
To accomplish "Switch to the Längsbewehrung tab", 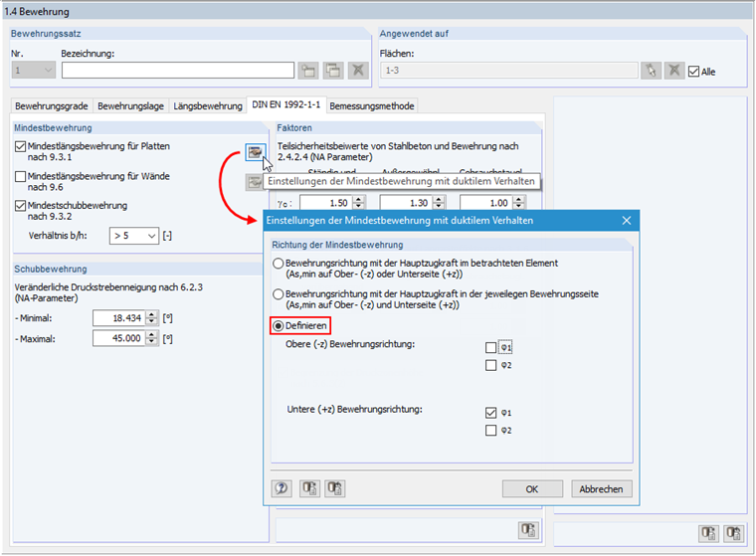I will pos(208,105).
